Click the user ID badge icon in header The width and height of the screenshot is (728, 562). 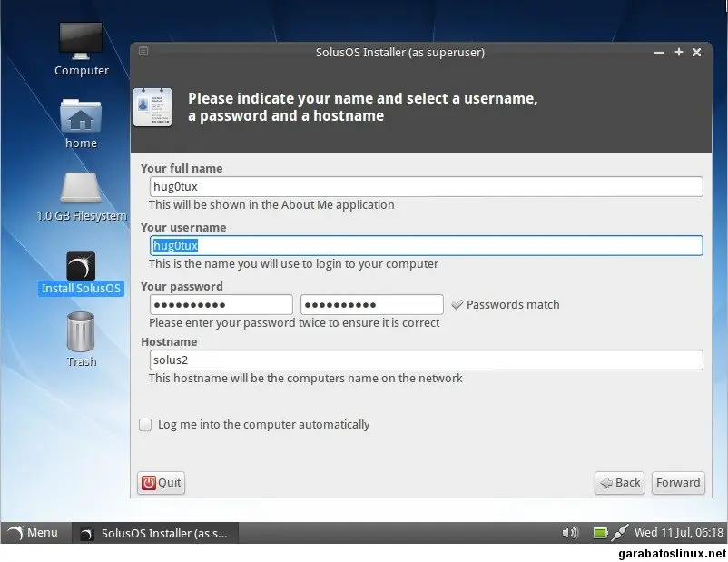point(152,107)
